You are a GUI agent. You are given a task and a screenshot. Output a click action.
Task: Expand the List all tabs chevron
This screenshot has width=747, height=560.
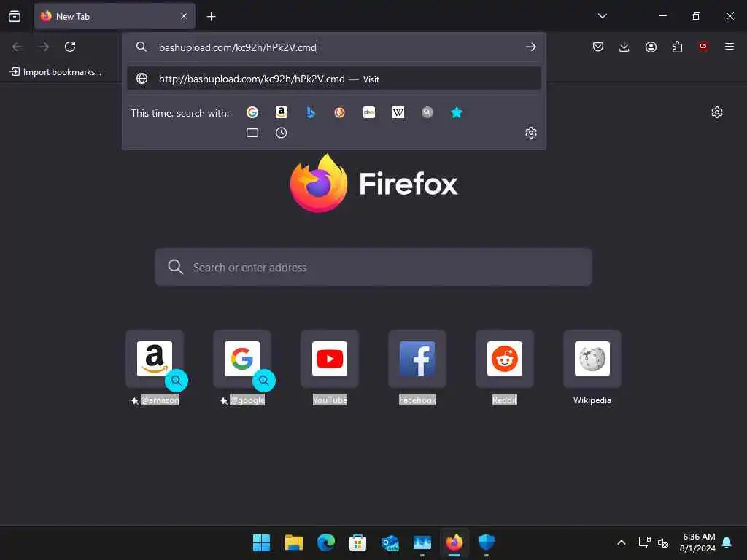coord(602,16)
